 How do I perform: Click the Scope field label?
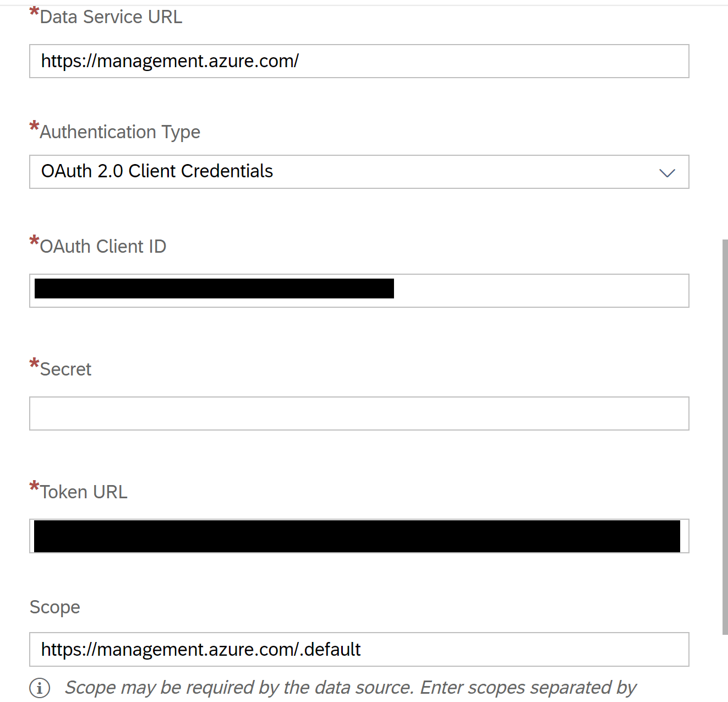[x=54, y=607]
